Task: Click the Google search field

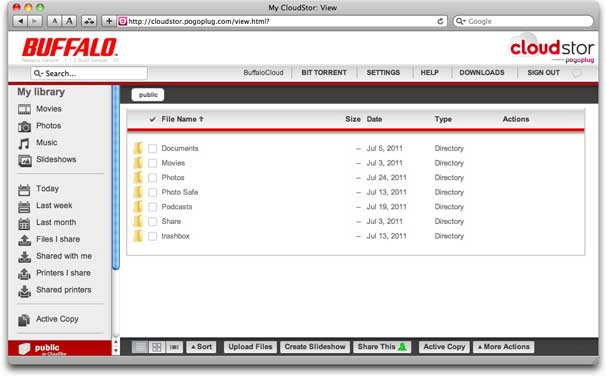Action: (x=523, y=21)
